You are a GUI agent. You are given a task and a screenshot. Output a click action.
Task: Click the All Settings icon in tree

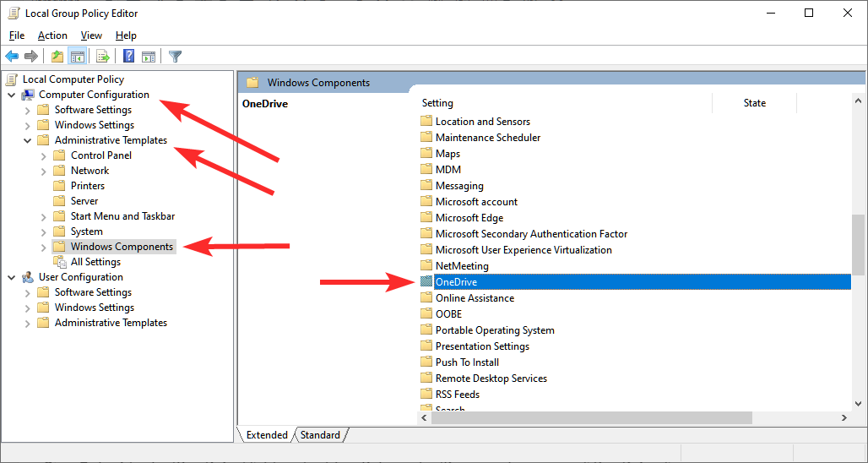coord(59,262)
